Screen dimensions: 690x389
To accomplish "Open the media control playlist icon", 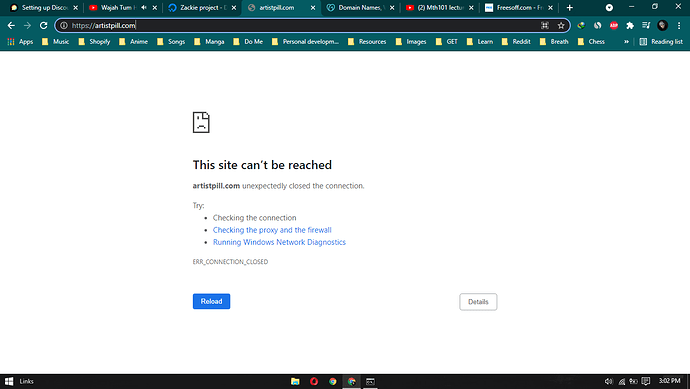I will click(x=646, y=26).
